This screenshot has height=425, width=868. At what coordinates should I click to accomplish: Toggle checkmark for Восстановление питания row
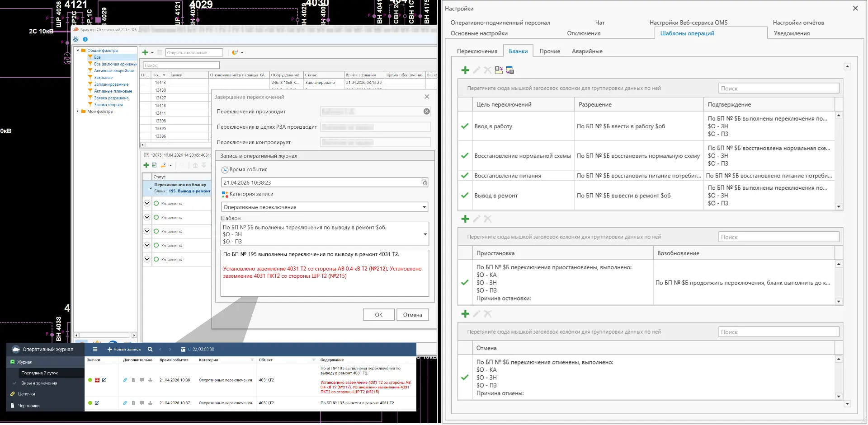tap(465, 175)
